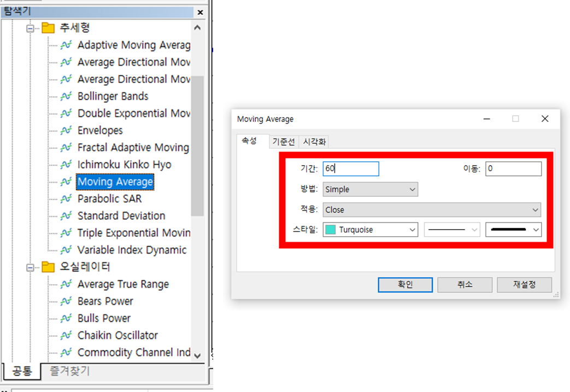Click the Average True Range icon
This screenshot has width=570, height=392.
[66, 284]
